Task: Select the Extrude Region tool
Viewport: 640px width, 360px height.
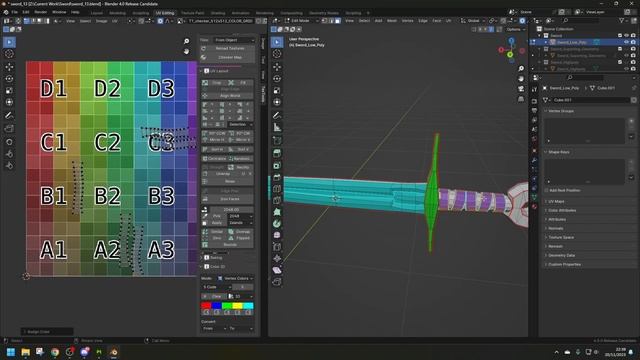Action: click(277, 153)
